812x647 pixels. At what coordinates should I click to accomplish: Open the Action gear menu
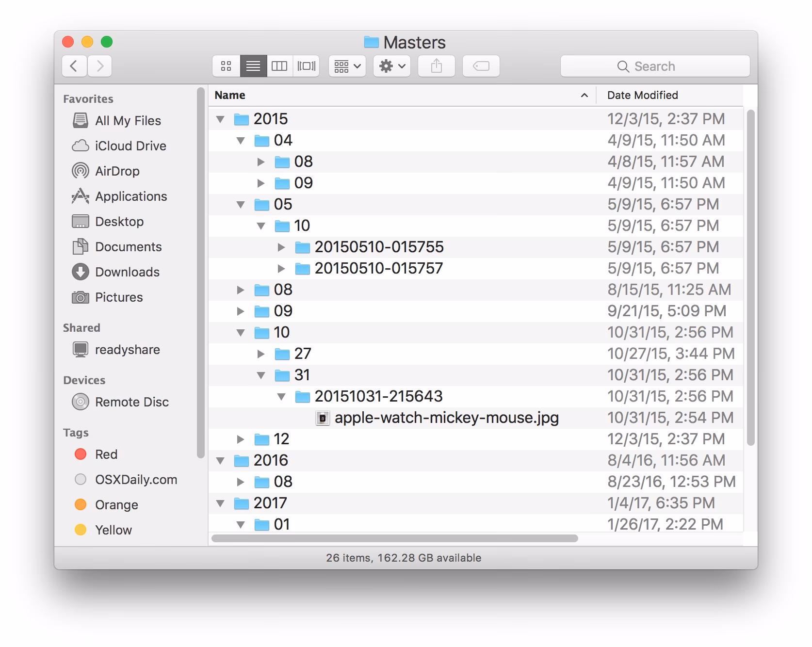click(x=391, y=66)
